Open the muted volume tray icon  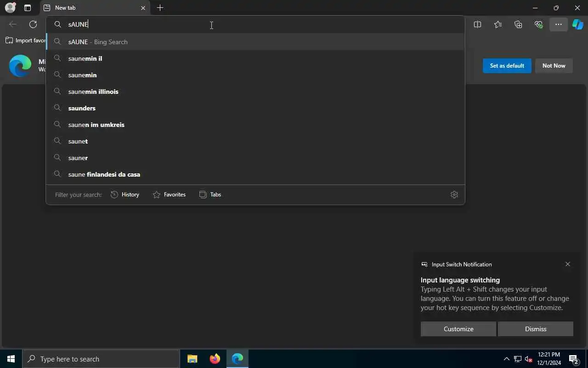529,359
